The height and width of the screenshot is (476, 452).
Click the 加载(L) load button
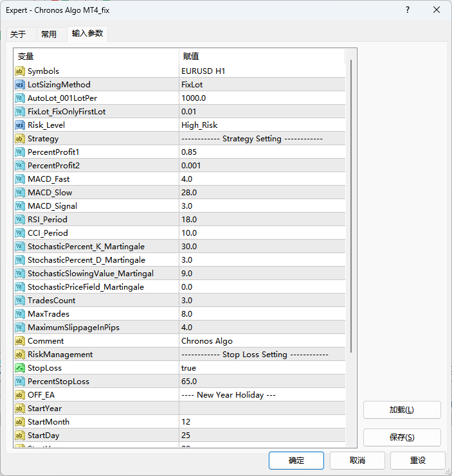pos(402,410)
